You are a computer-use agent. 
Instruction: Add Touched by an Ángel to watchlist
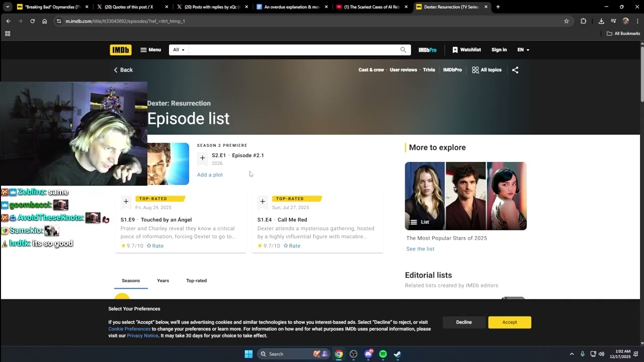tap(126, 202)
